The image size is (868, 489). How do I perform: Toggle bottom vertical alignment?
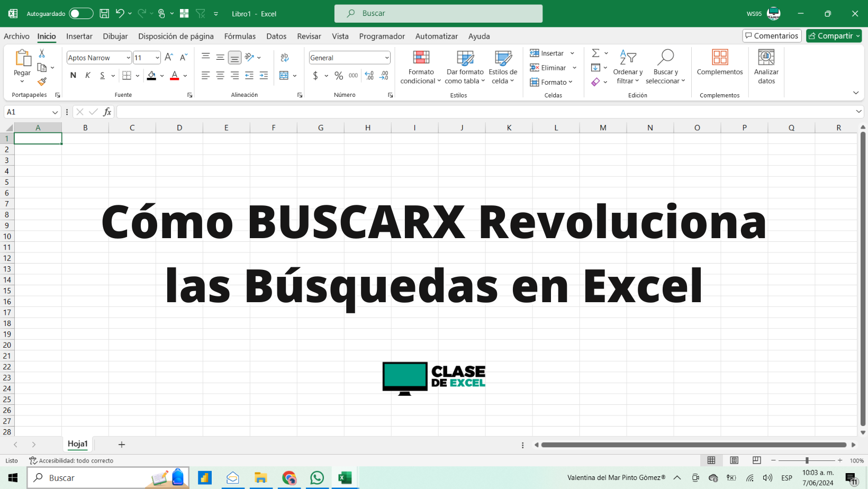tap(234, 57)
